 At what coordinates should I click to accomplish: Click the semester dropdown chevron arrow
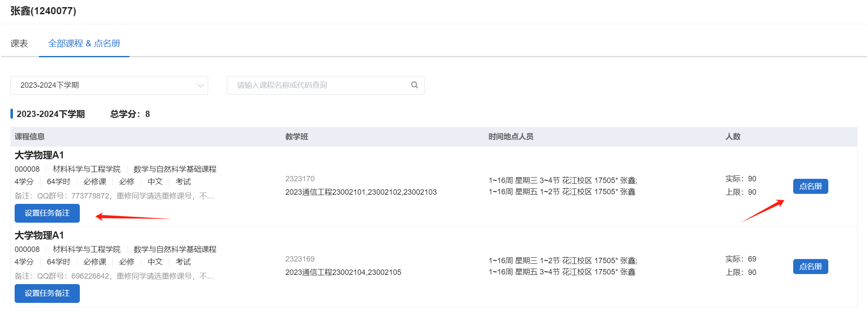pyautogui.click(x=200, y=86)
